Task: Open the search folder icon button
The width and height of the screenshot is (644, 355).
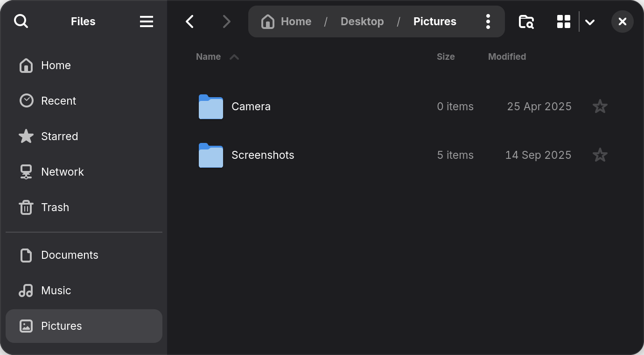Action: click(526, 21)
